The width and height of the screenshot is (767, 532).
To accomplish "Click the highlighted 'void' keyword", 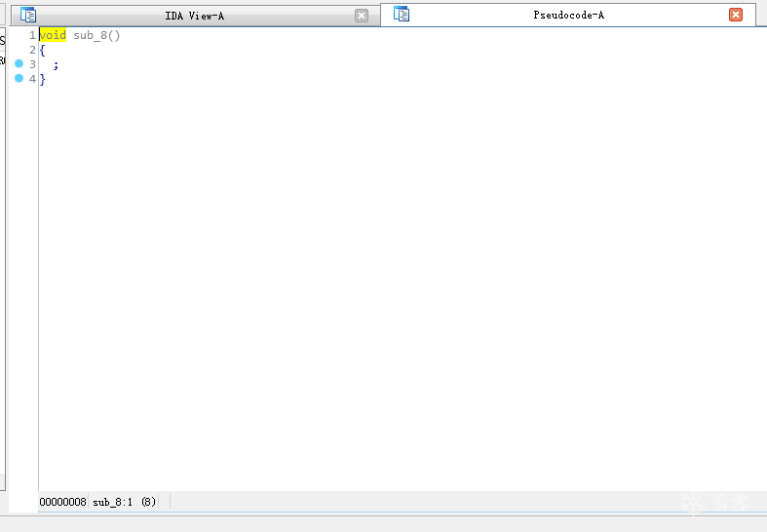I will point(53,35).
